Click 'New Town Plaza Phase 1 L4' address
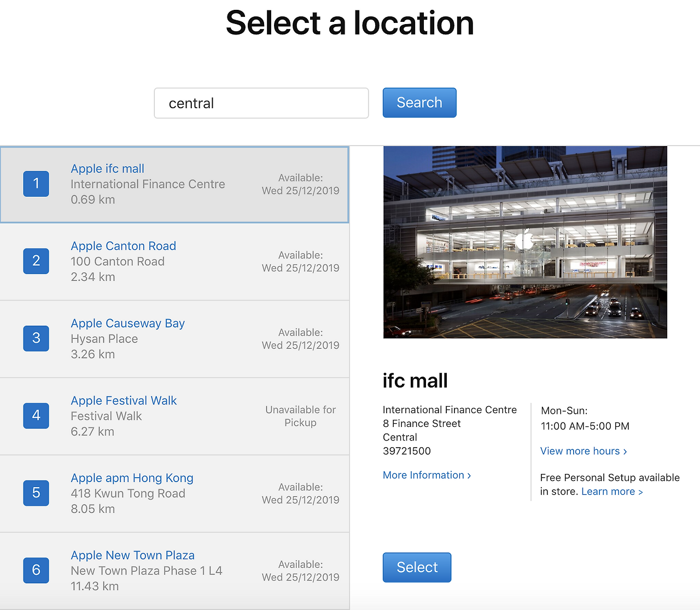Screen dimensions: 700x610 [147, 571]
